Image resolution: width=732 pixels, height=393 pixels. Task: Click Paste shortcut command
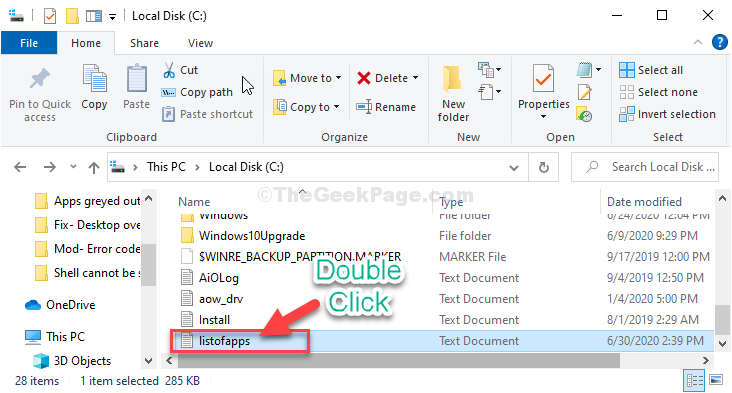[207, 114]
